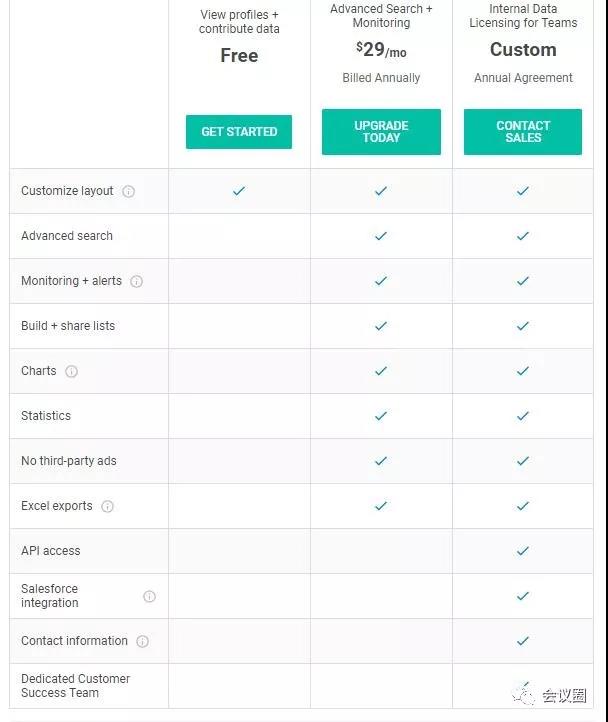Click $29 plan checkmark for Advanced search
Screen dimensions: 608x722
381,236
